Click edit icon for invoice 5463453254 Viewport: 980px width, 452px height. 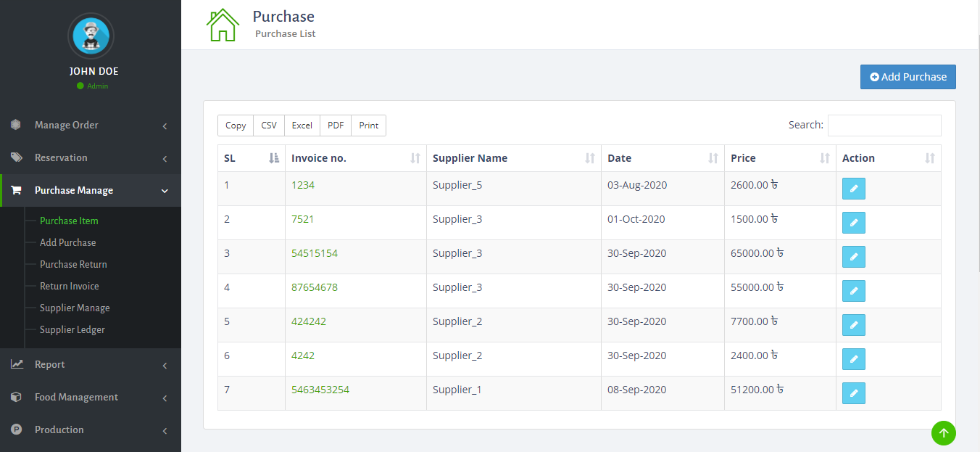pos(853,393)
